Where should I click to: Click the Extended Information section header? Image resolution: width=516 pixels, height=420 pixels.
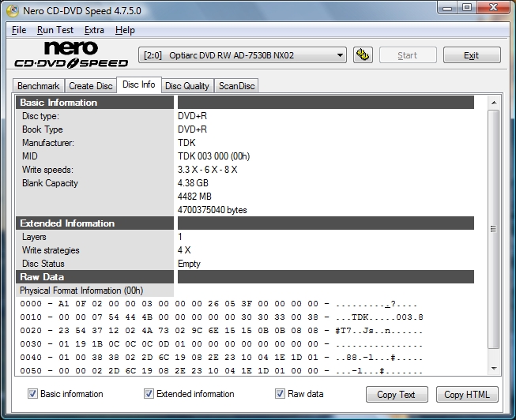click(95, 223)
